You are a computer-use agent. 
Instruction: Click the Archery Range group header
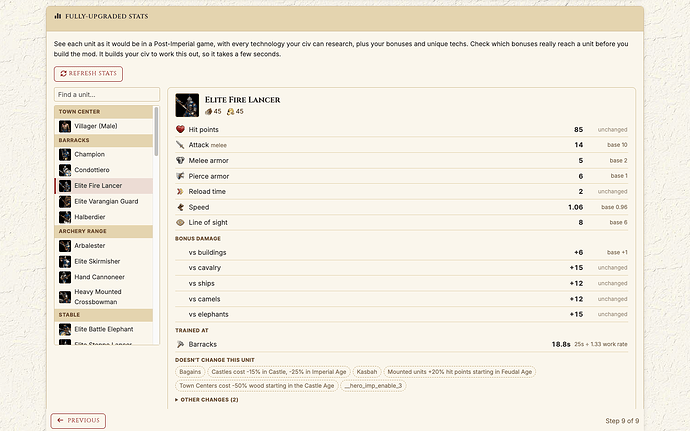coord(103,231)
